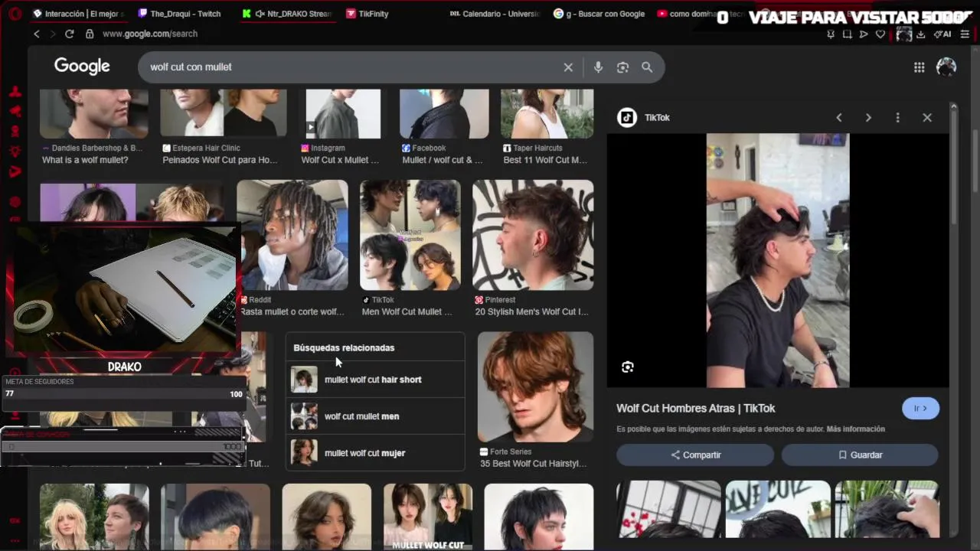Image resolution: width=980 pixels, height=551 pixels.
Task: Reload the current page
Action: click(x=70, y=34)
